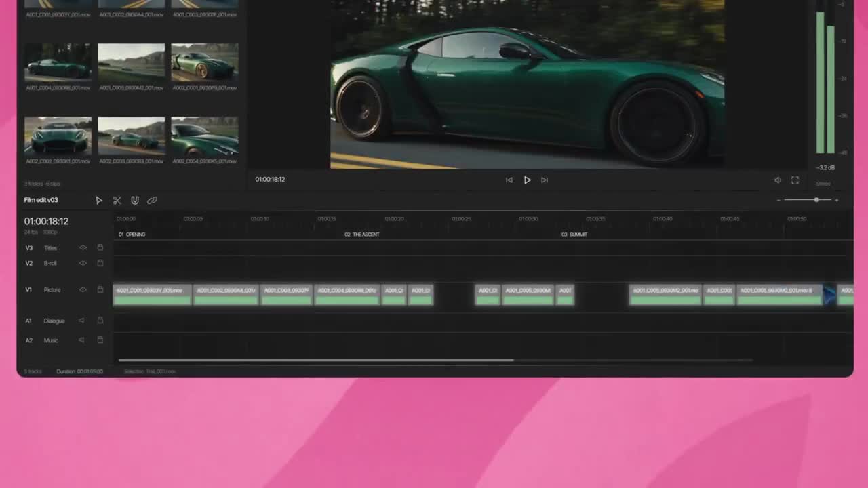Click the horizontal timeline scrollbar
Image resolution: width=868 pixels, height=488 pixels.
(316, 360)
